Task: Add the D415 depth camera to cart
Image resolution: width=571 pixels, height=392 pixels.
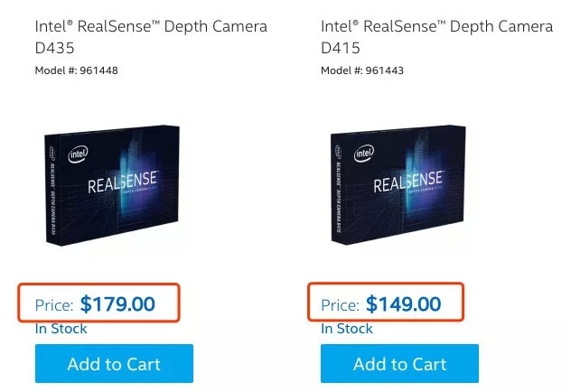Action: pyautogui.click(x=399, y=364)
